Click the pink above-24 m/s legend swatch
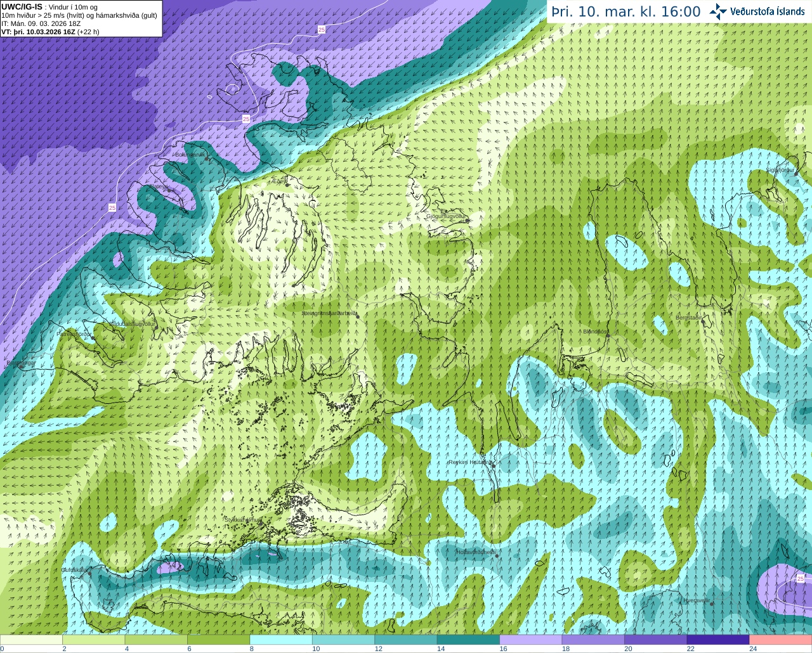Image resolution: width=812 pixels, height=653 pixels. point(781,640)
